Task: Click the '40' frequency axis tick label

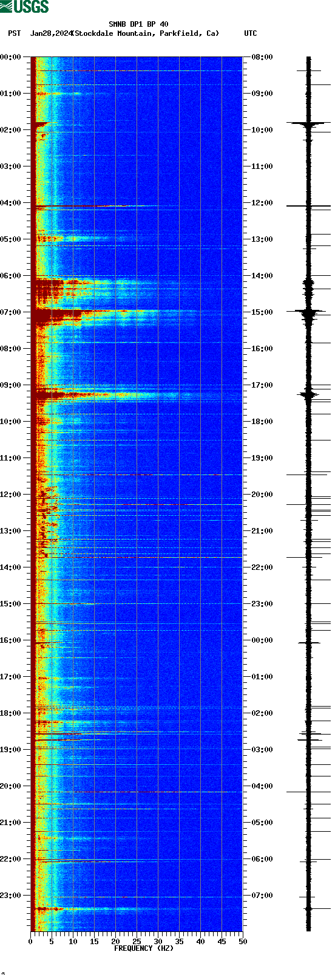Action: 200,942
